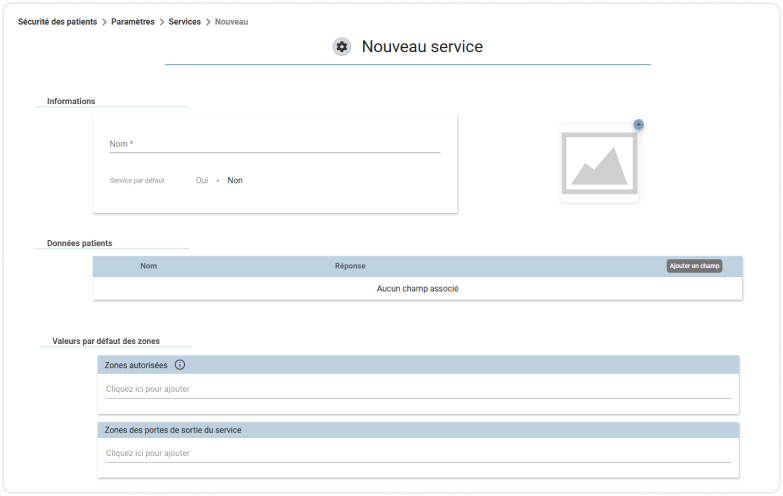Click the plus icon to add an image

pyautogui.click(x=638, y=124)
